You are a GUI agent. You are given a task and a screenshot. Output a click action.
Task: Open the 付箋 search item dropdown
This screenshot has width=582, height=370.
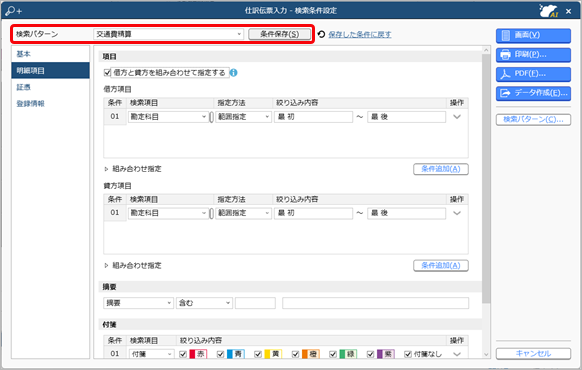[x=151, y=354]
